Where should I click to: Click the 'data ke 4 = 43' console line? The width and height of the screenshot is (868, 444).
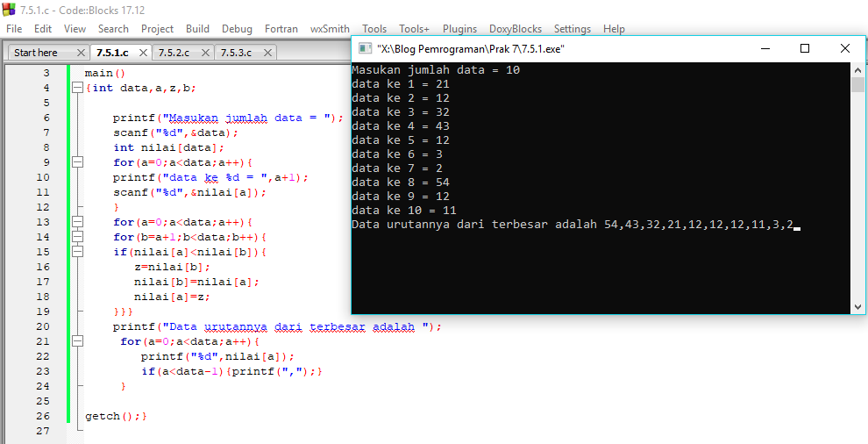click(x=401, y=126)
